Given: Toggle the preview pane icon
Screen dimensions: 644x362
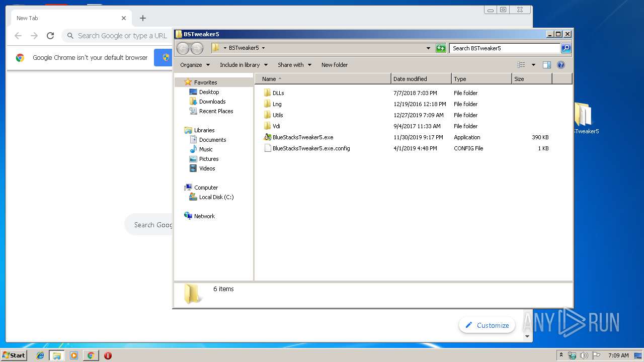Looking at the screenshot, I should pos(547,65).
